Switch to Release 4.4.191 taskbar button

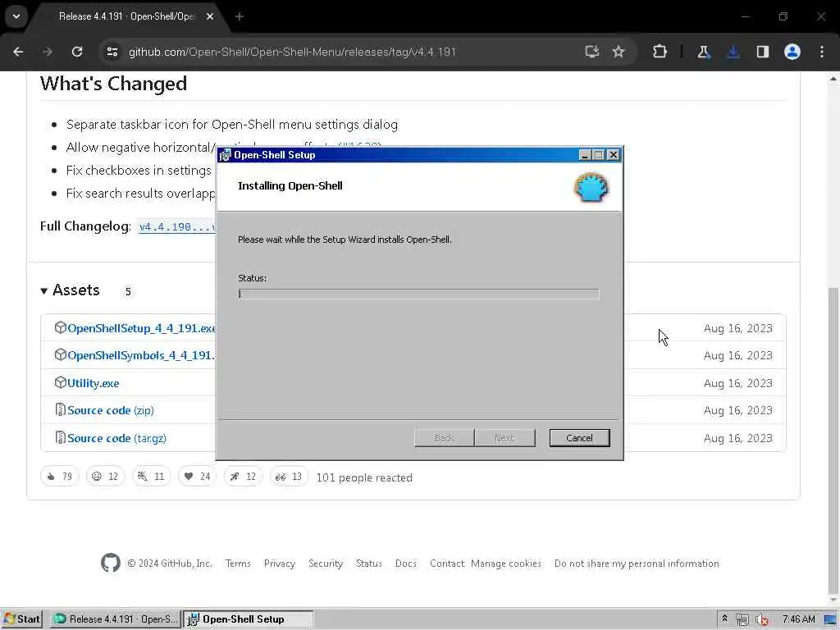coord(116,619)
